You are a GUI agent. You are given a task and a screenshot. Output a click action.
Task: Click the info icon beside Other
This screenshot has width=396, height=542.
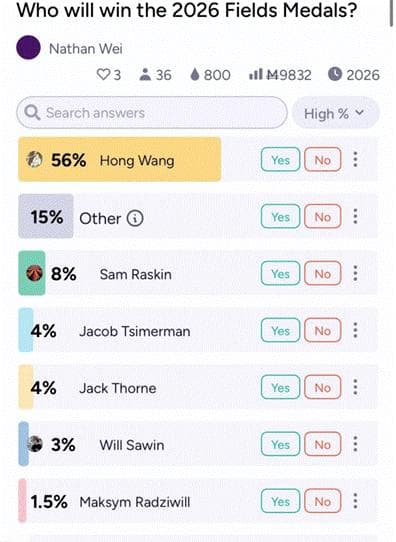(135, 218)
